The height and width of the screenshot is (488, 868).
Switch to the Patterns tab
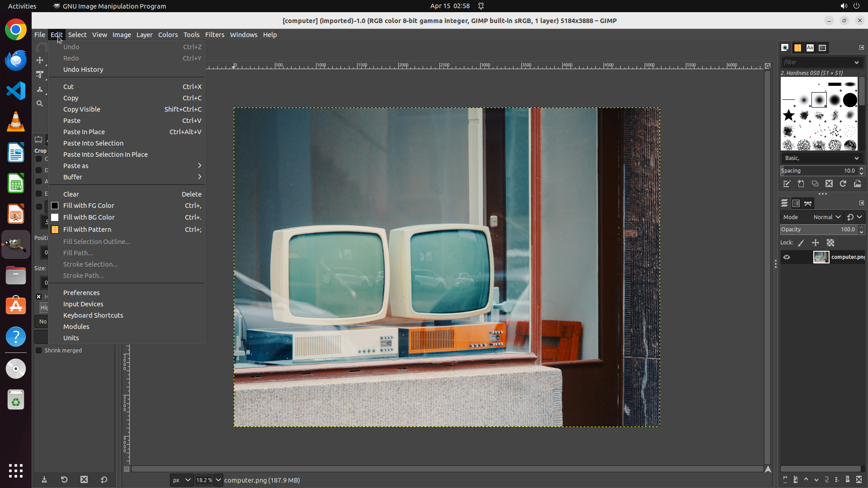(x=798, y=47)
